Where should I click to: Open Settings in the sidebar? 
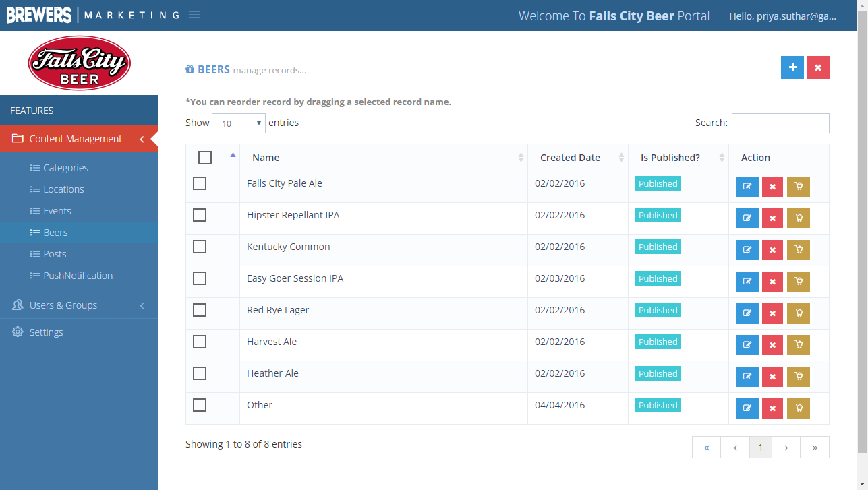coord(79,332)
